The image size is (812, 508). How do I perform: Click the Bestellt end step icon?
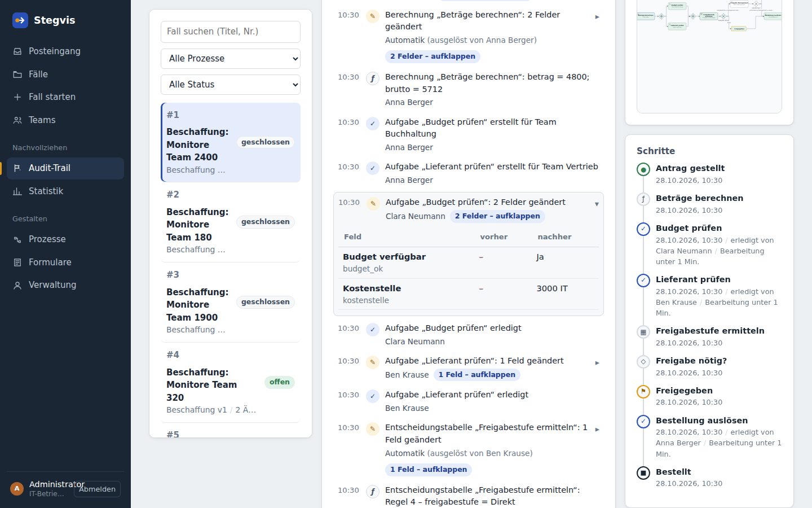point(643,472)
